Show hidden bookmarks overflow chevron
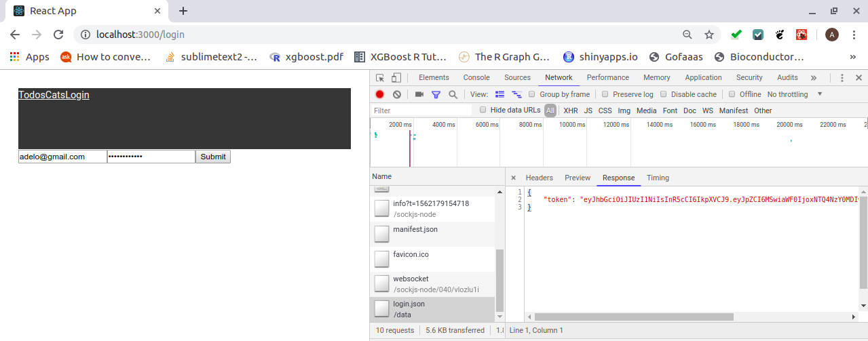 point(852,57)
